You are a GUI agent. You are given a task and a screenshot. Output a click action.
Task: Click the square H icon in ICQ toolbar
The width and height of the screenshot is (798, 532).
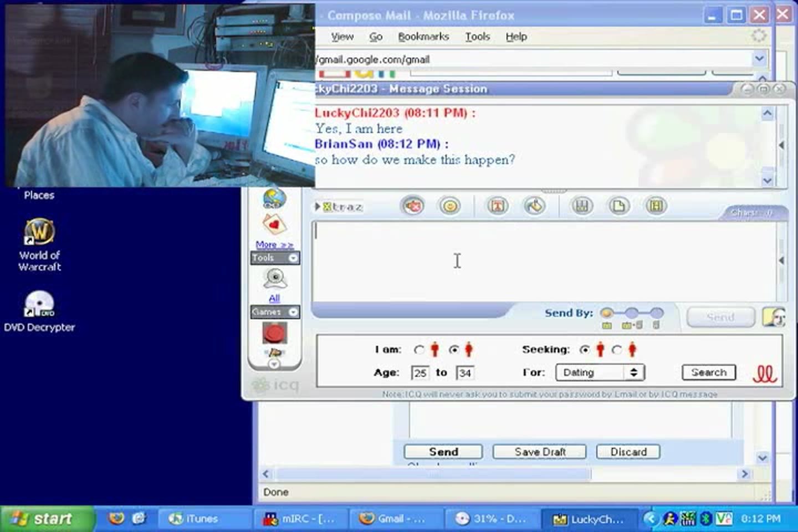pyautogui.click(x=656, y=206)
